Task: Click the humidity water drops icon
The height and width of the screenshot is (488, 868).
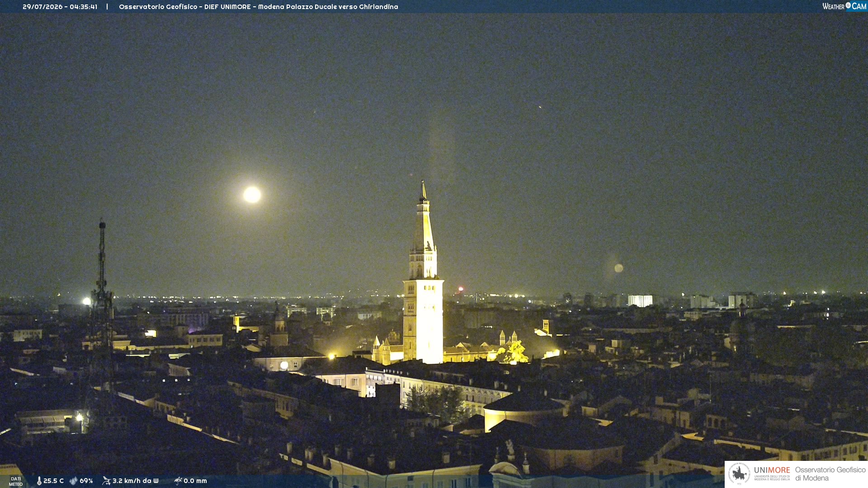Action: (73, 481)
